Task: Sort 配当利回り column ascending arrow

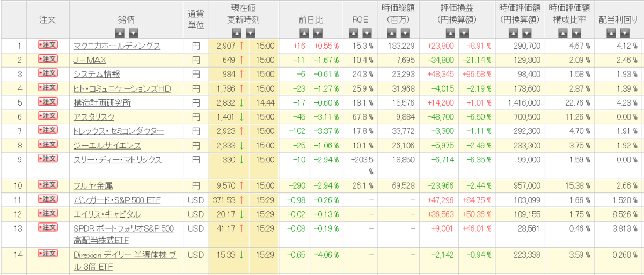Action: pyautogui.click(x=610, y=33)
